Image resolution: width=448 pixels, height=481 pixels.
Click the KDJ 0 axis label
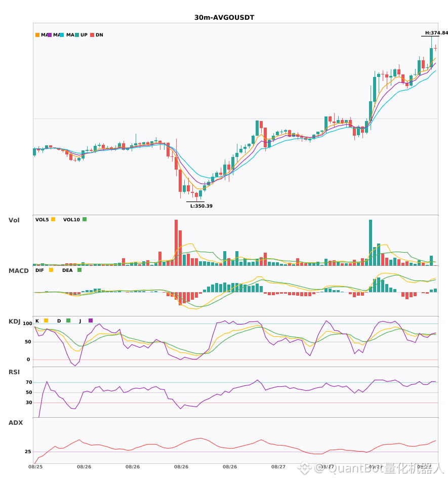tap(28, 359)
